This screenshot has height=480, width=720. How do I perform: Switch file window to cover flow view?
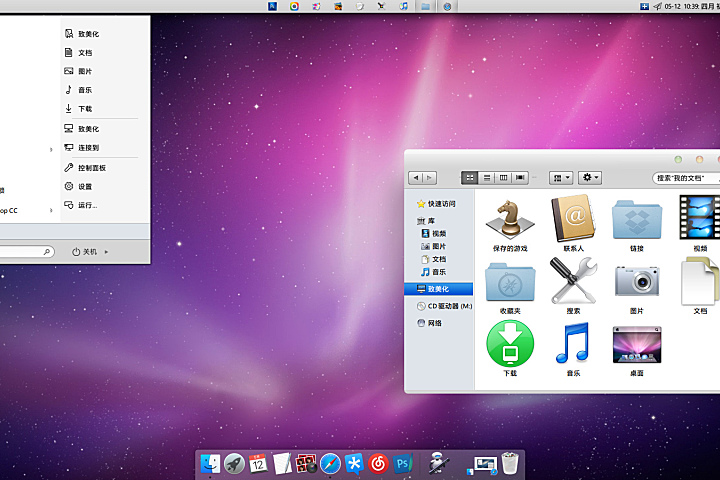coord(520,178)
